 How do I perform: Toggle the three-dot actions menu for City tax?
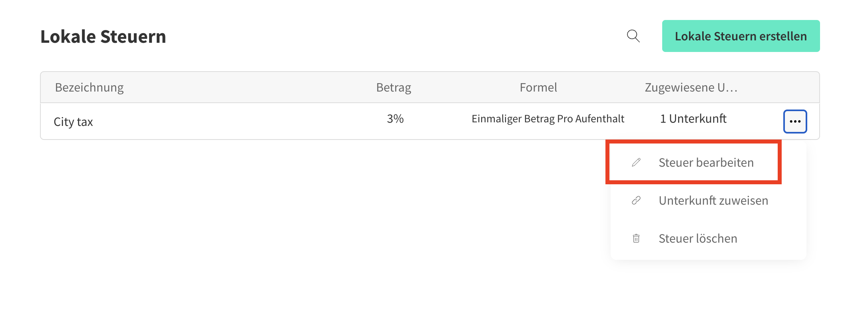(795, 121)
